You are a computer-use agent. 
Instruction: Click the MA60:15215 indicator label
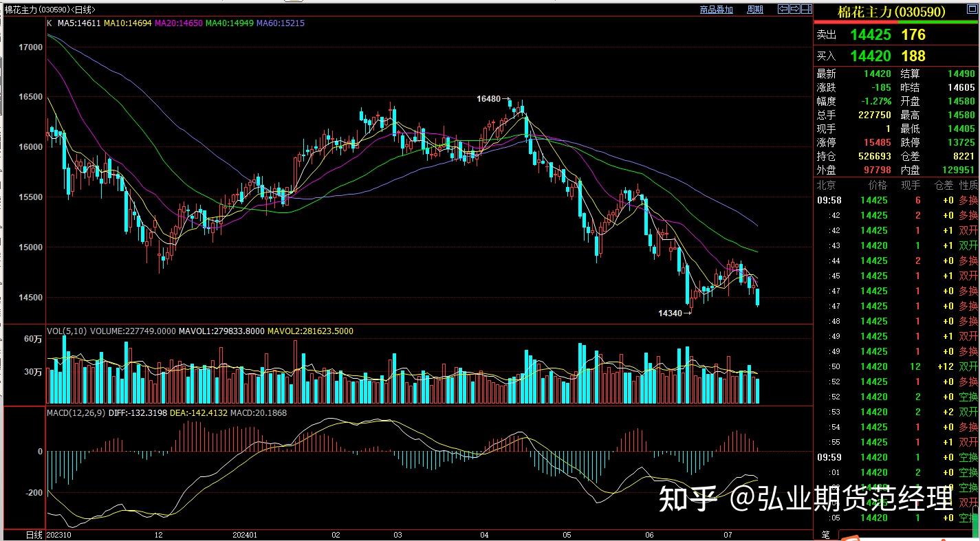280,23
